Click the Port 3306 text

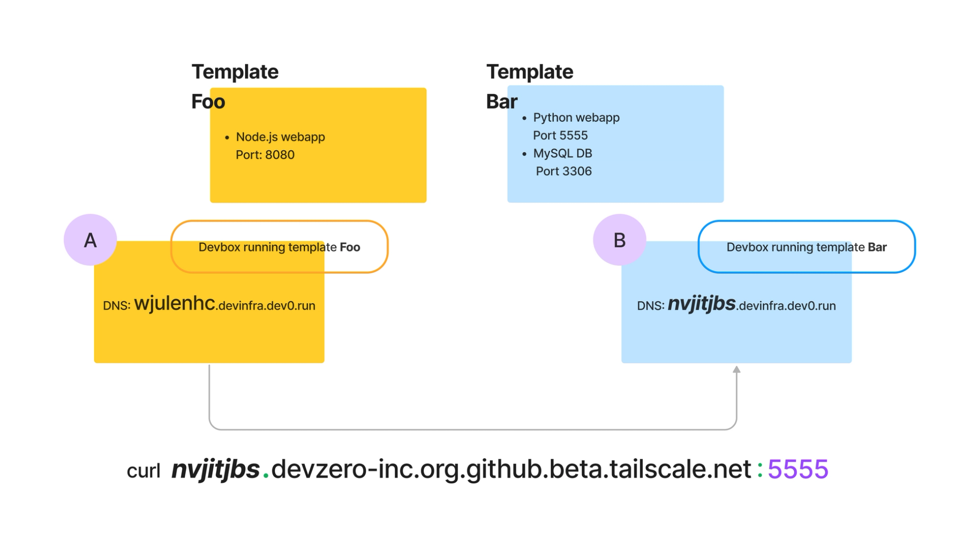(563, 171)
